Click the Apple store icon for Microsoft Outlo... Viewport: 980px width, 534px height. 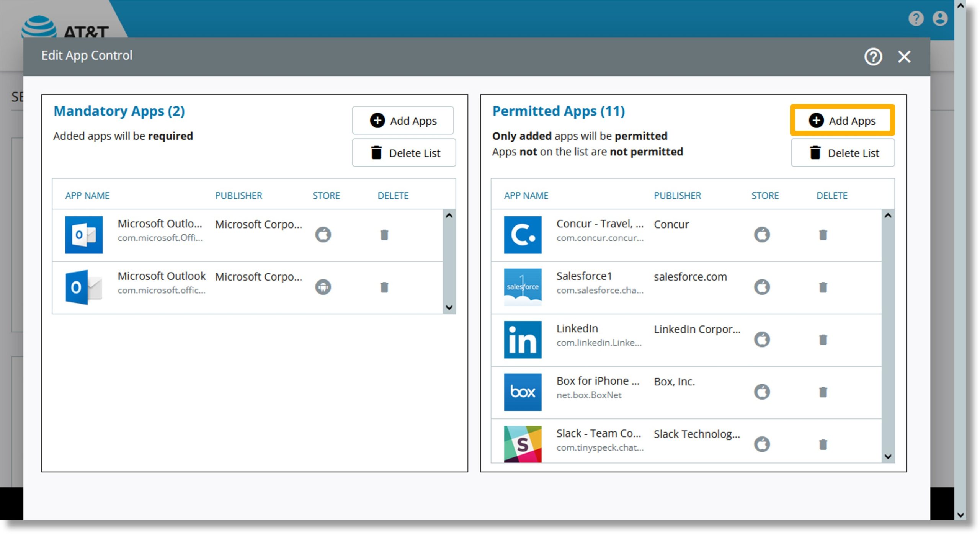coord(323,234)
